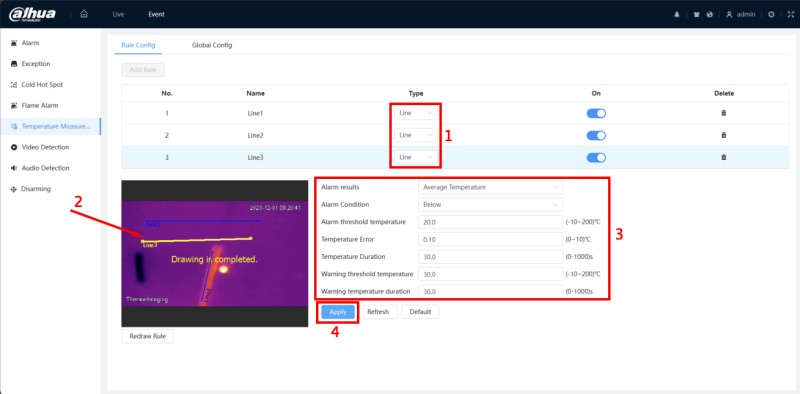Open the admin user menu
The image size is (800, 394).
click(741, 15)
